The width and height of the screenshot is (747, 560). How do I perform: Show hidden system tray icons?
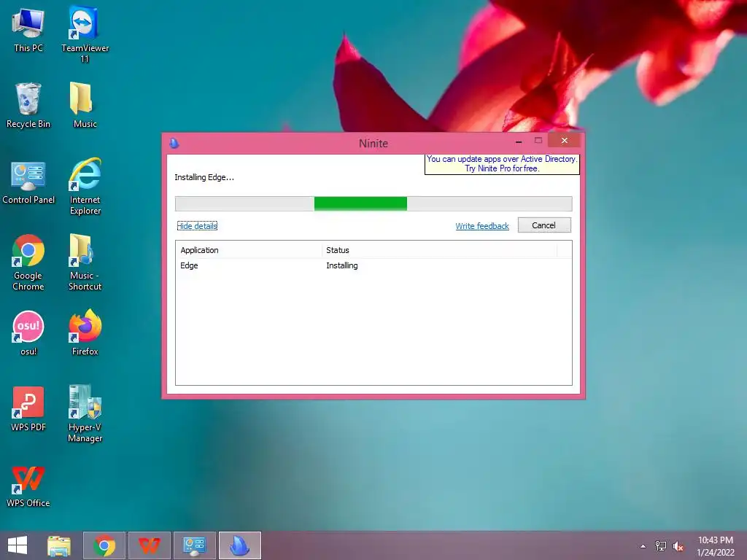click(643, 546)
